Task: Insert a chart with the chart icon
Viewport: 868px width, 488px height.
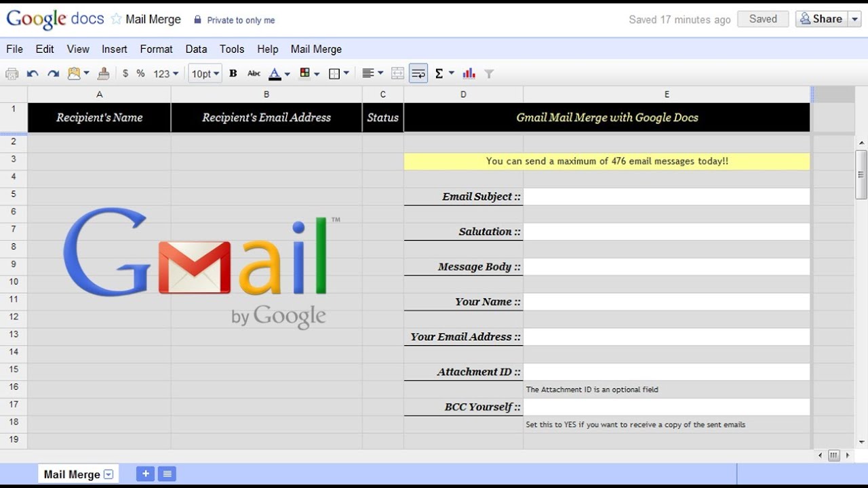Action: coord(469,73)
